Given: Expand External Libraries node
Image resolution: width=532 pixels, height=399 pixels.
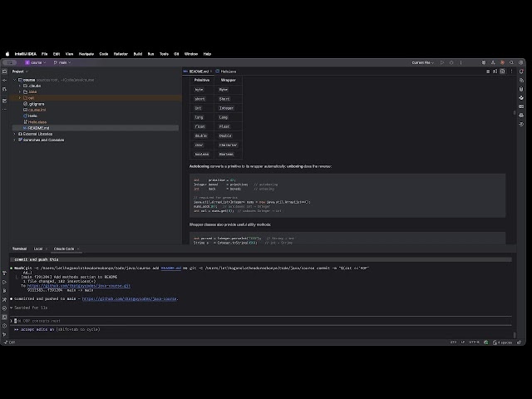Looking at the screenshot, I should click(x=15, y=134).
